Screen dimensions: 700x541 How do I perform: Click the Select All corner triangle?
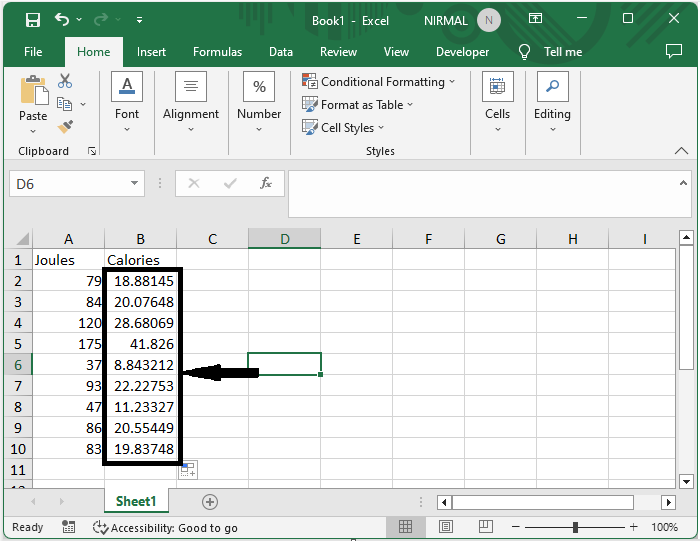click(x=22, y=239)
